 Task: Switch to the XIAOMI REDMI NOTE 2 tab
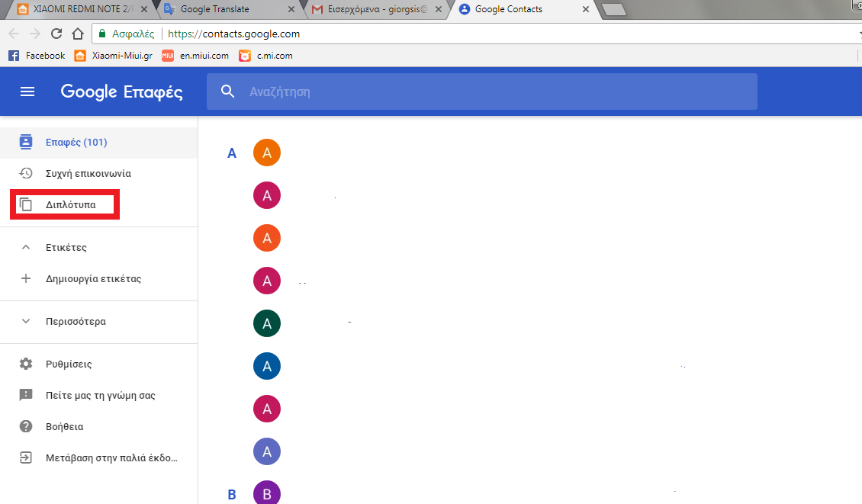click(x=82, y=9)
